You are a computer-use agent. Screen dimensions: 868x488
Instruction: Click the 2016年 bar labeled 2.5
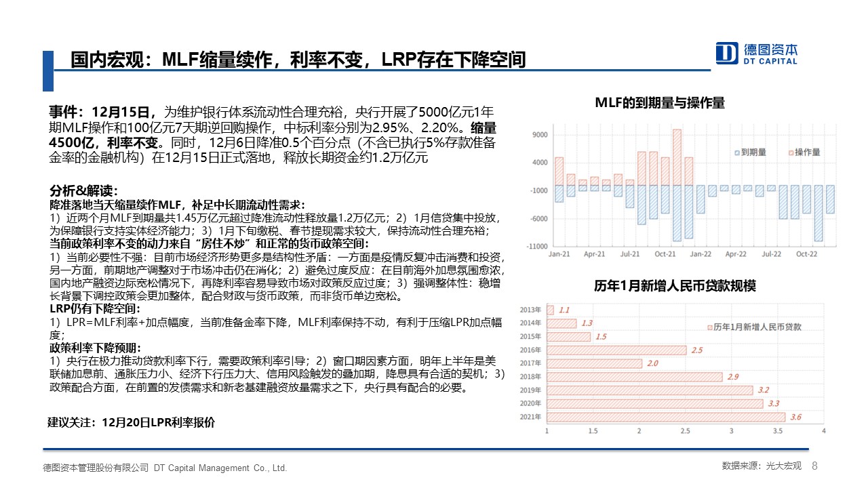617,350
